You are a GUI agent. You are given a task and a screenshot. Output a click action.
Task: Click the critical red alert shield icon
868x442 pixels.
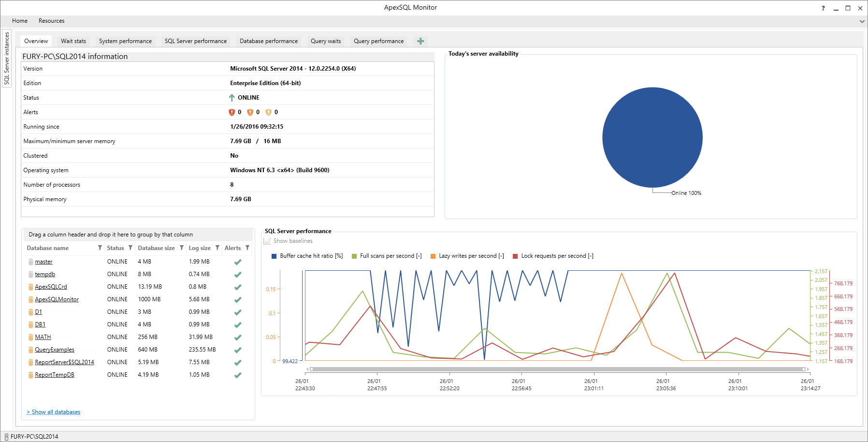coord(231,112)
